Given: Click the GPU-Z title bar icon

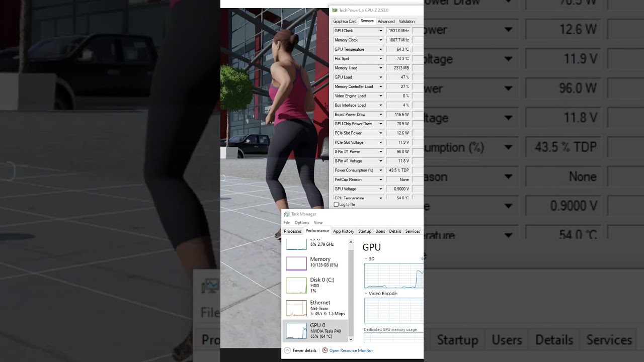Looking at the screenshot, I should click(x=335, y=10).
